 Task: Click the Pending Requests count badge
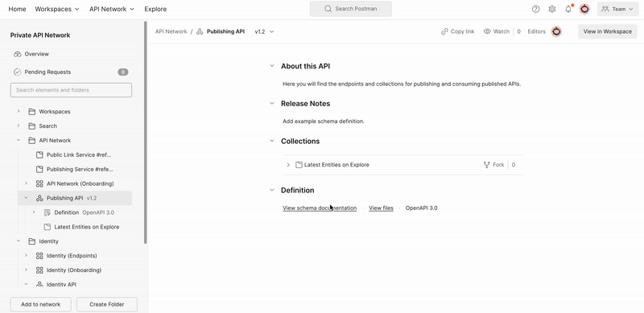[123, 72]
